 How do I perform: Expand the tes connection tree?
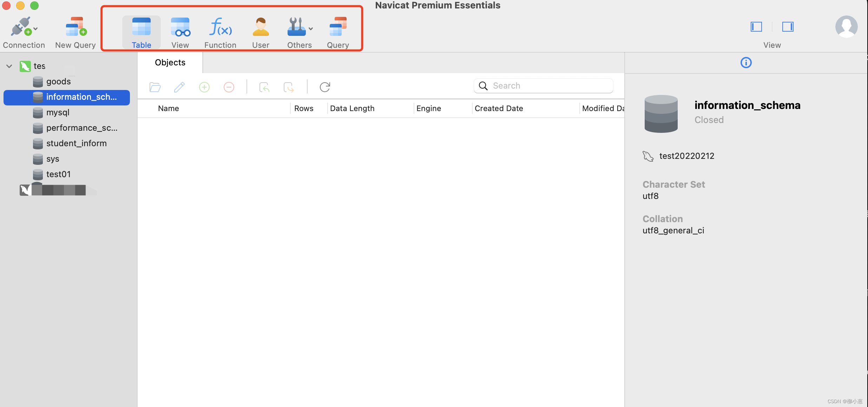10,65
